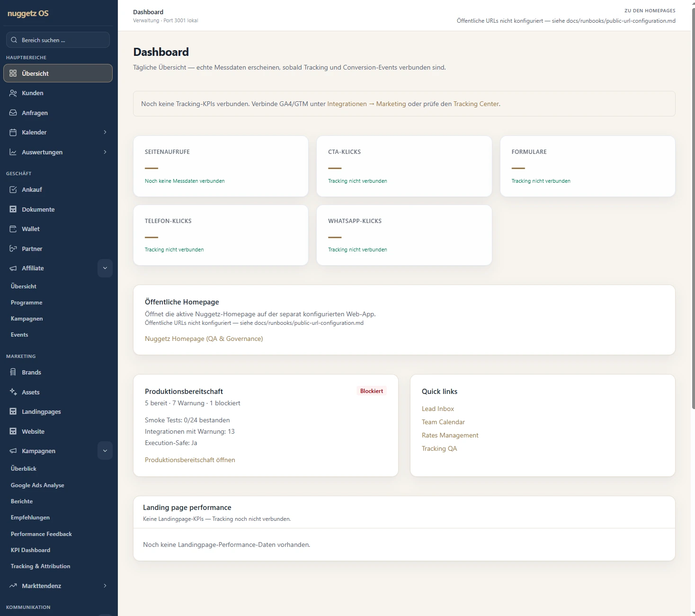Click 'Verwaltung · Port 3001 lokal' subtitle

click(x=166, y=20)
